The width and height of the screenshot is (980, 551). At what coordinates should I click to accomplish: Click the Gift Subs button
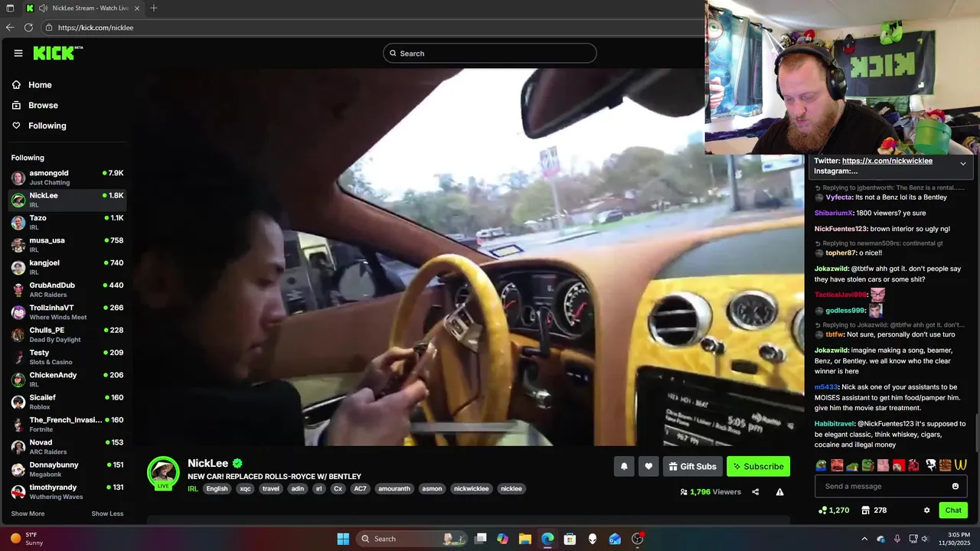point(692,466)
